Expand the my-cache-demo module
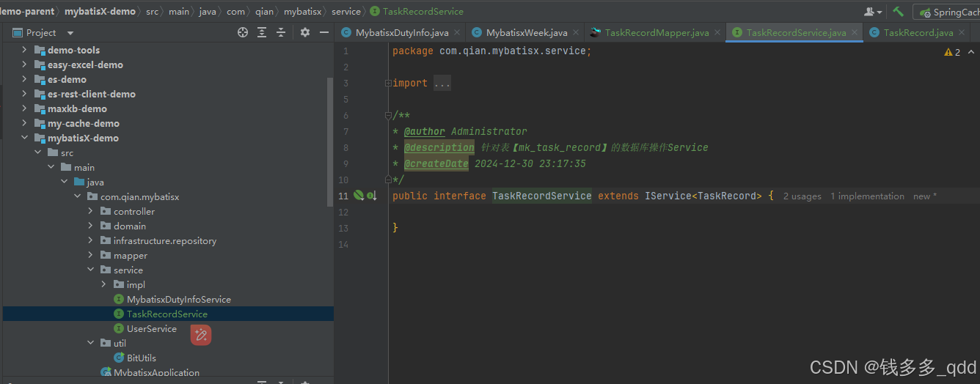This screenshot has height=384, width=980. [x=24, y=123]
